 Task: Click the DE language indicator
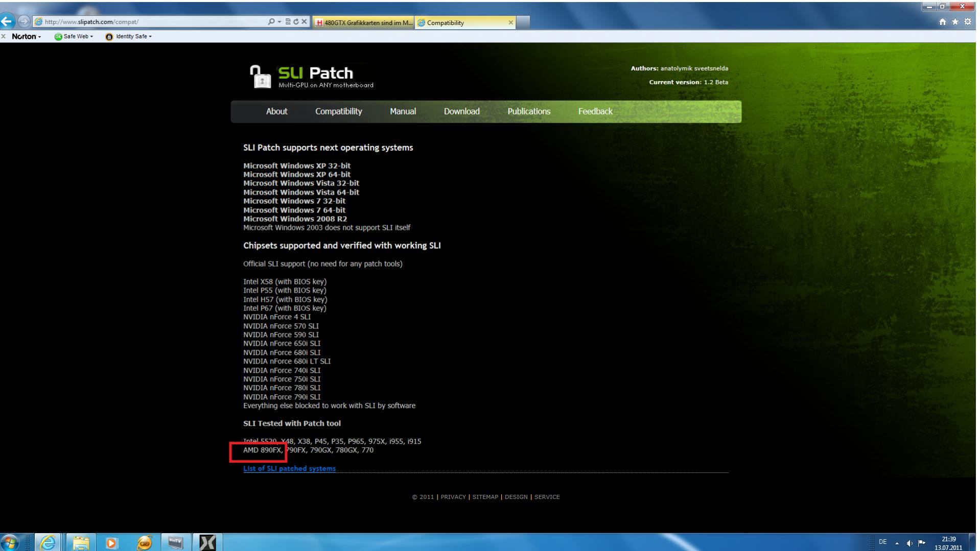pyautogui.click(x=883, y=542)
